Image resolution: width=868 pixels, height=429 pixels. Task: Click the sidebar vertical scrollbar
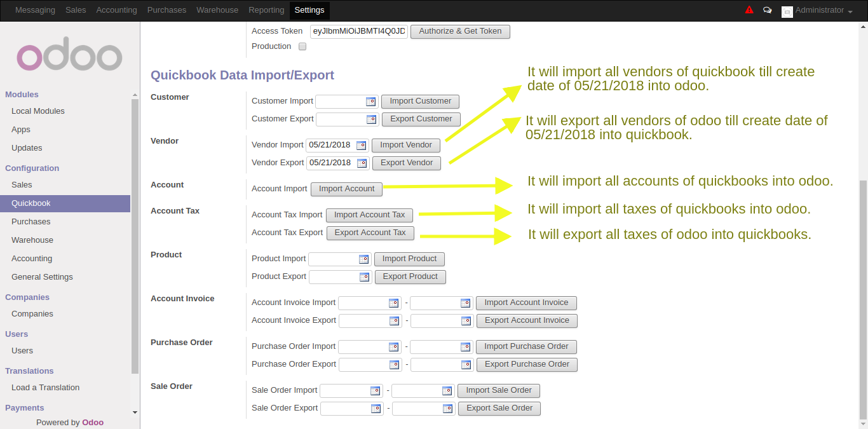point(135,235)
